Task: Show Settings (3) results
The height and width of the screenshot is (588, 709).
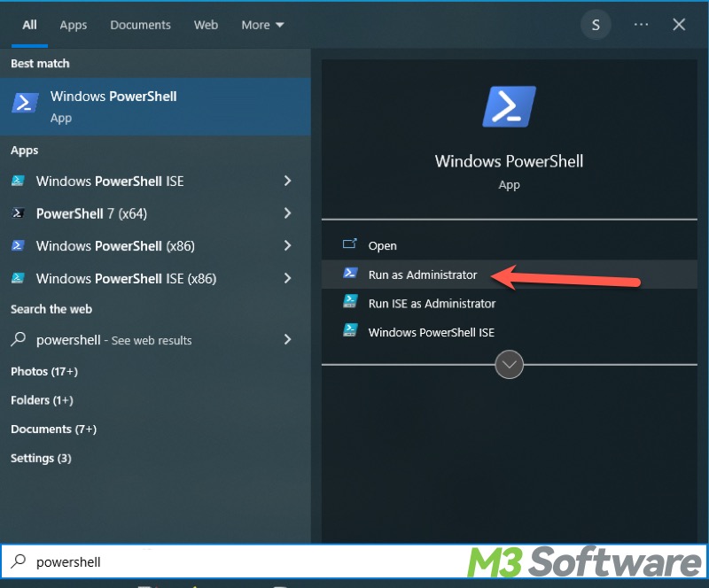Action: pos(41,458)
